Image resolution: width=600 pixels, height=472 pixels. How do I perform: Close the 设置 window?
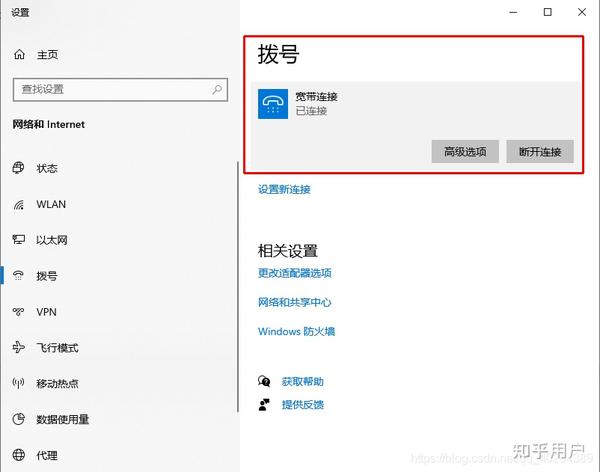pyautogui.click(x=582, y=12)
